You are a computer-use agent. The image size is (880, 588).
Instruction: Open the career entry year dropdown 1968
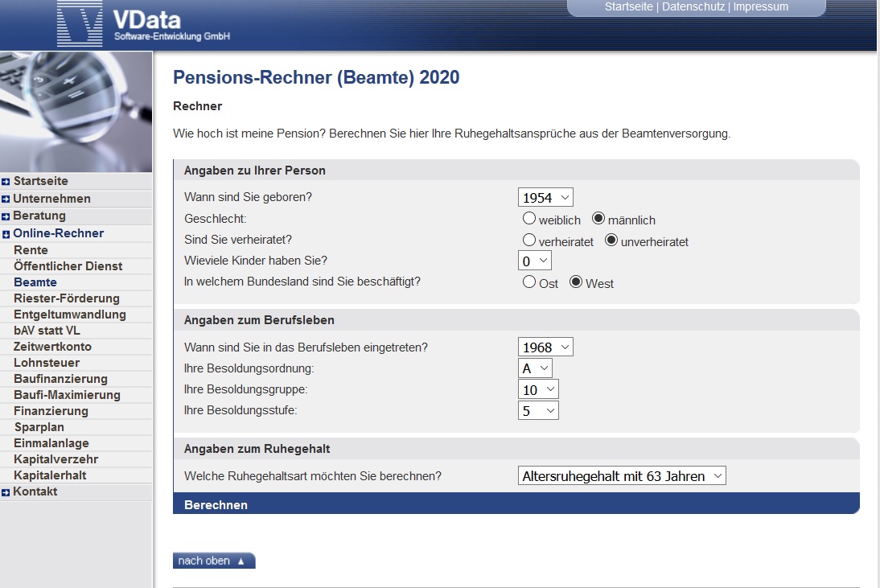point(545,347)
